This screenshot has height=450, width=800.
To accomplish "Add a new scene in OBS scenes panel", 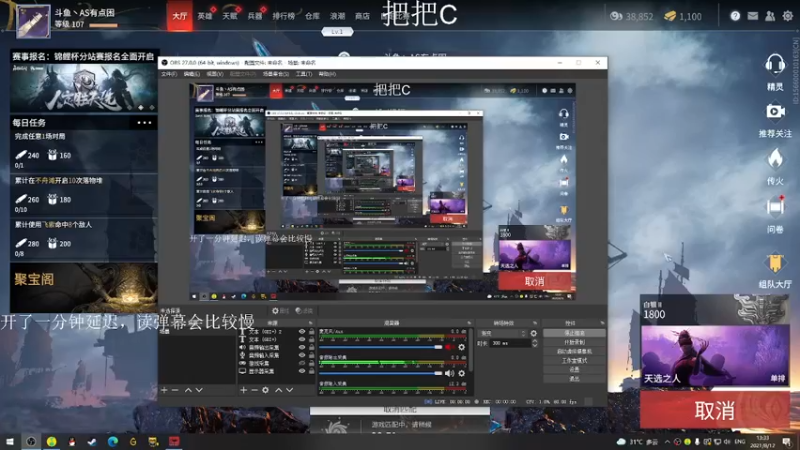I will 164,390.
